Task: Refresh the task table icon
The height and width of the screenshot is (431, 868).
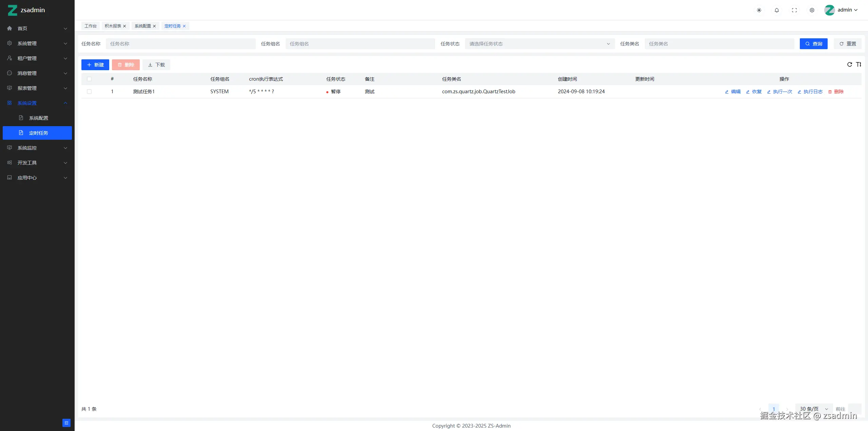Action: [850, 64]
